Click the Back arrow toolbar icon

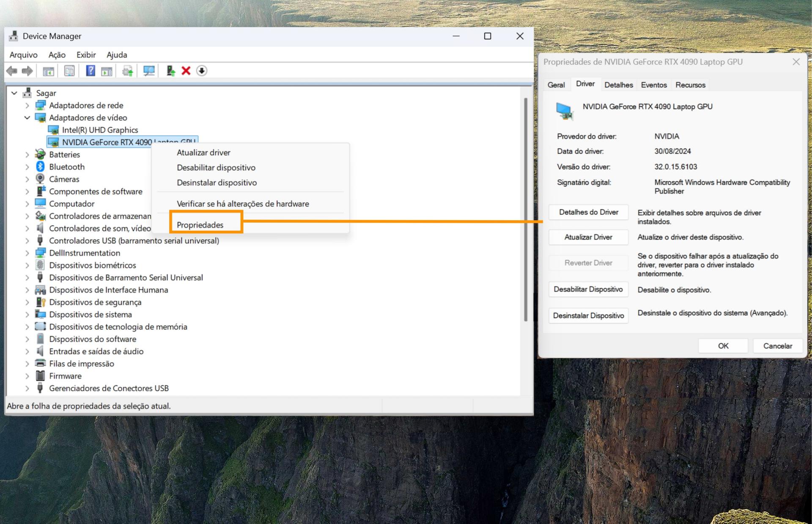coord(12,71)
